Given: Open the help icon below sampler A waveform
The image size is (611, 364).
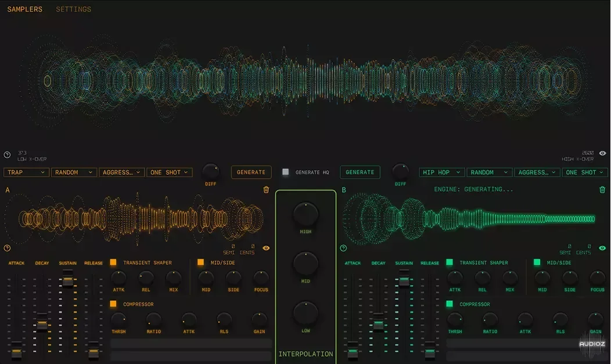Looking at the screenshot, I should [7, 248].
